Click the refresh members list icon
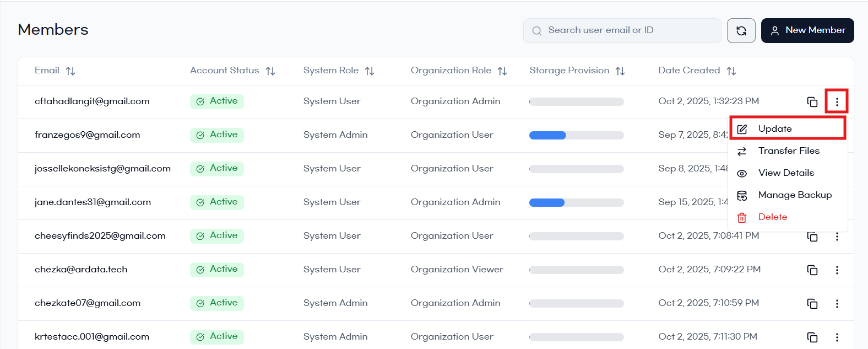The width and height of the screenshot is (868, 349). (741, 30)
